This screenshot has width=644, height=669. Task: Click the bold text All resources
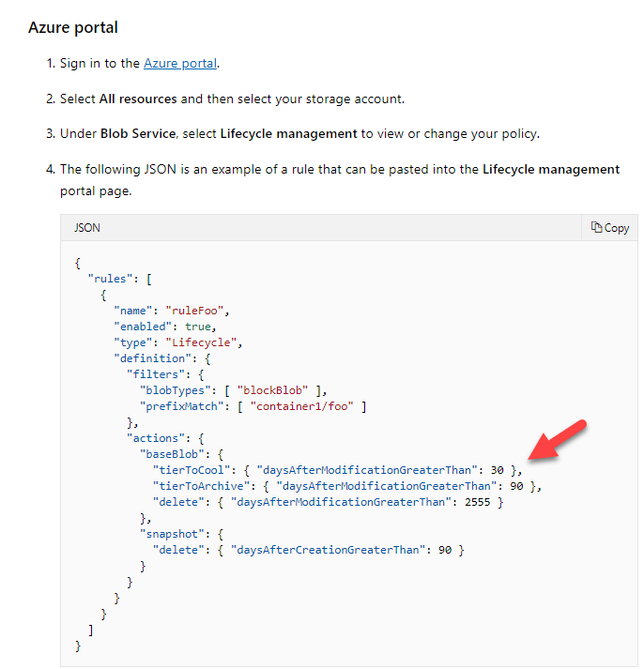[x=138, y=99]
